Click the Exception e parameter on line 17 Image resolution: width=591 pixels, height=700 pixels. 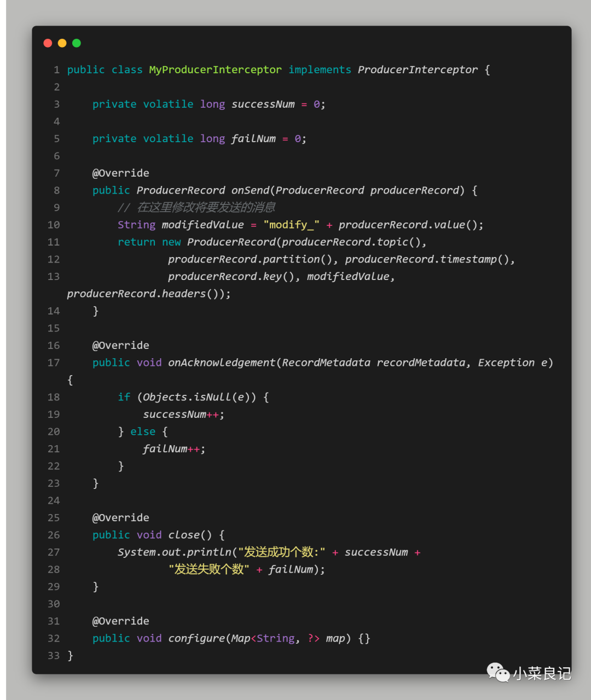[513, 363]
